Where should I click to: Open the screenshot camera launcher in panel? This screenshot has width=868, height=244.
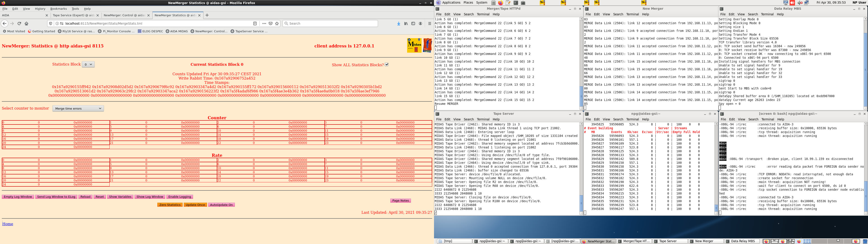(523, 3)
